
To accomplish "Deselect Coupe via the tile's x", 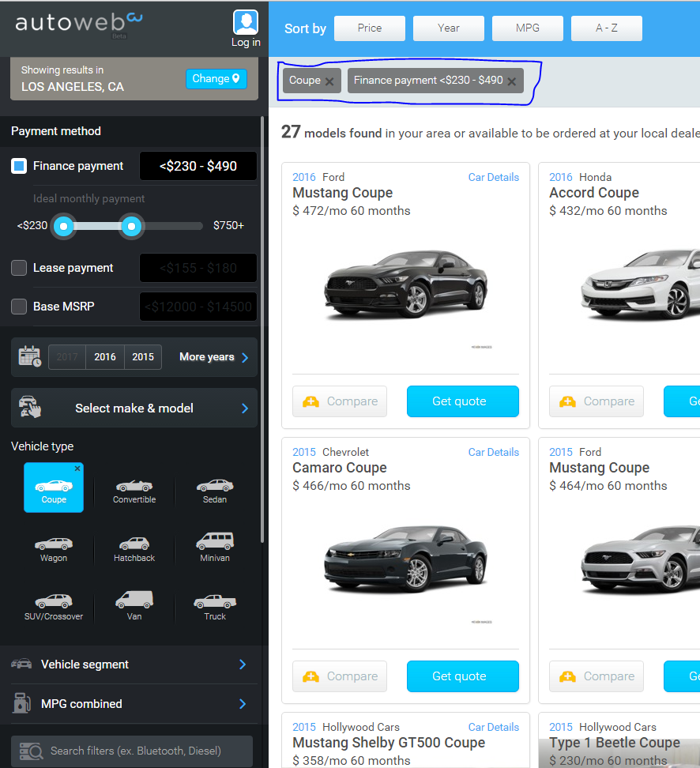I will (x=77, y=469).
